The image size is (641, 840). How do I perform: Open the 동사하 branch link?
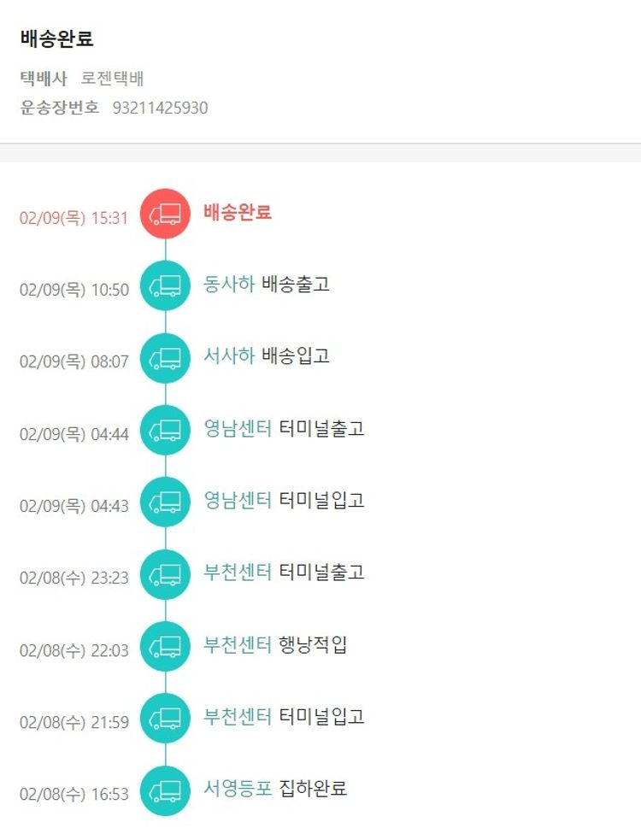pos(229,285)
